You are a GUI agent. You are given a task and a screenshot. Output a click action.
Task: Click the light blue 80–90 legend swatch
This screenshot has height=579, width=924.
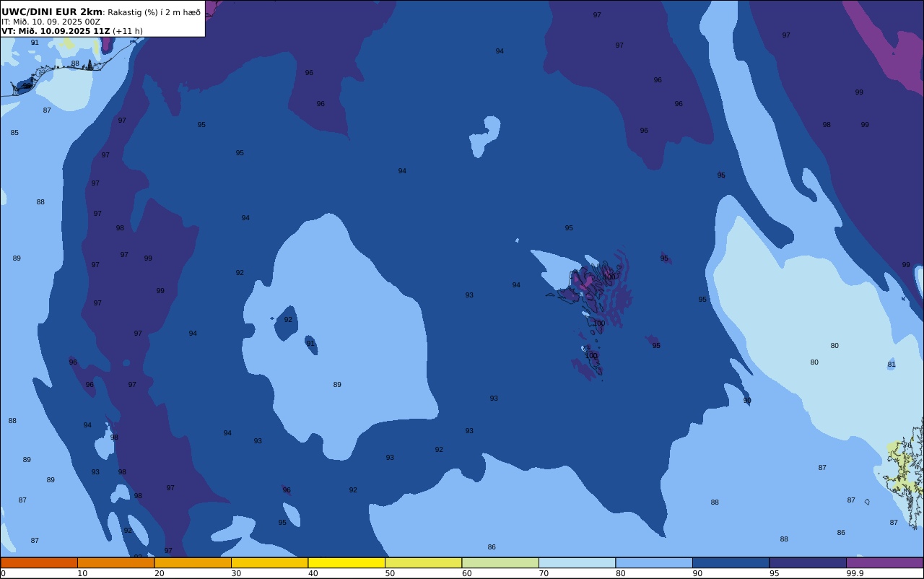point(654,562)
